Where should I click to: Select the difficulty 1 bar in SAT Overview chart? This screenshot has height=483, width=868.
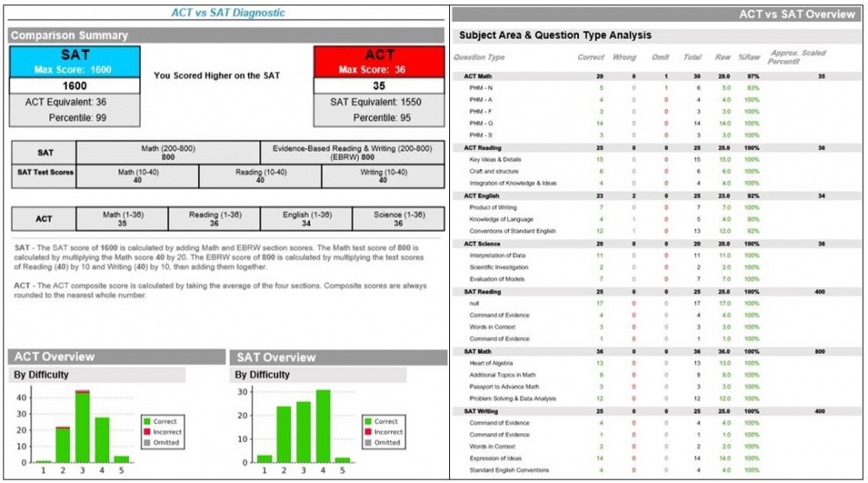[x=265, y=459]
